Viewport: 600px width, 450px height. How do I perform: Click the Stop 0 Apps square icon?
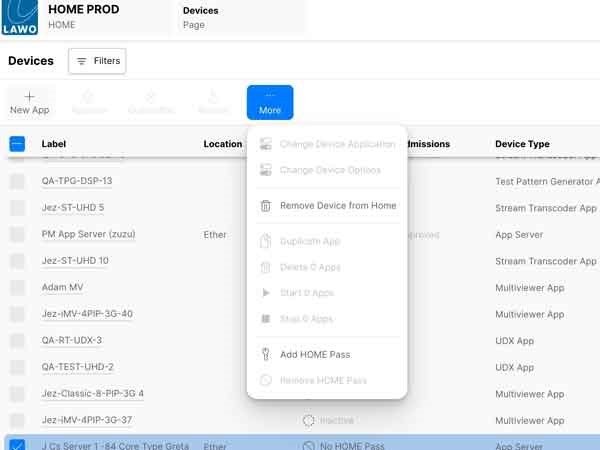point(266,319)
